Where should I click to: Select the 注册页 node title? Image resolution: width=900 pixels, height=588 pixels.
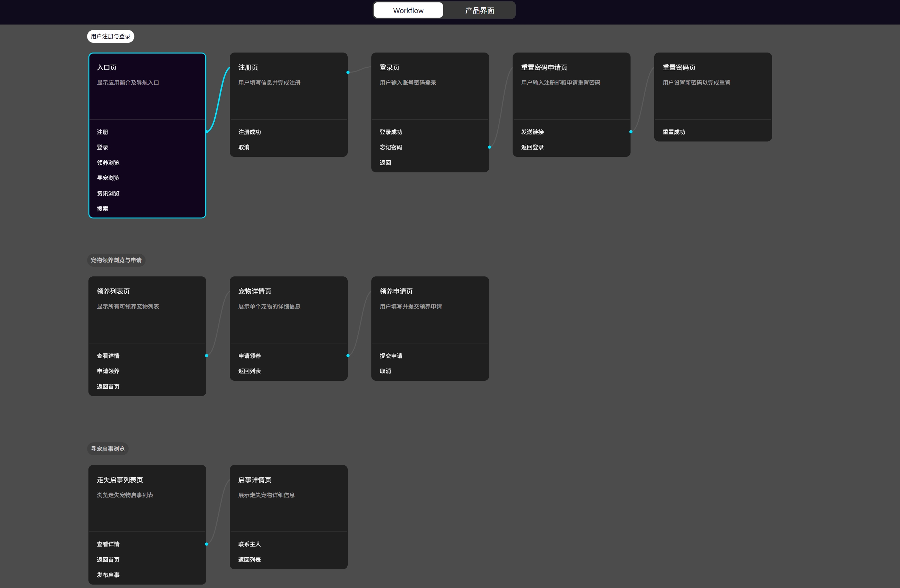(248, 67)
